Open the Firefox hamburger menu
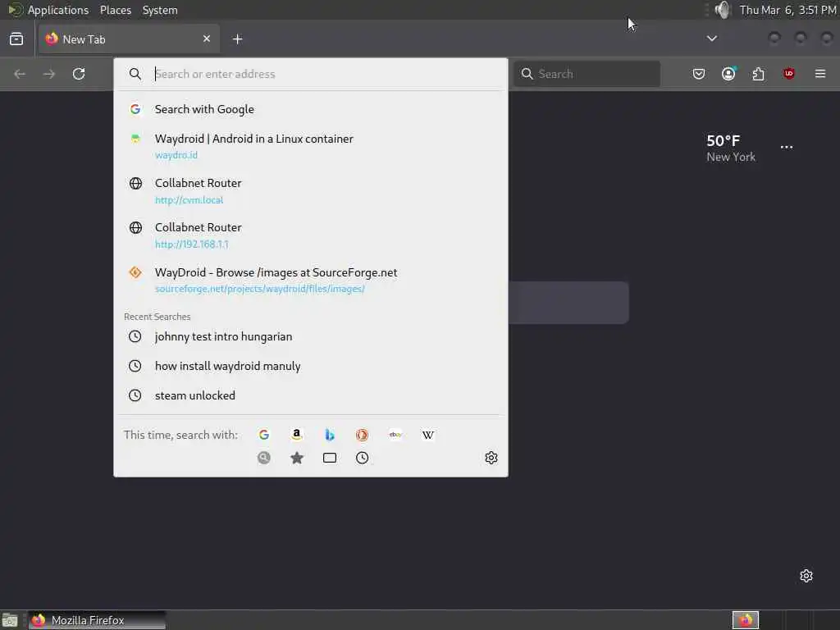The height and width of the screenshot is (630, 840). click(x=820, y=74)
